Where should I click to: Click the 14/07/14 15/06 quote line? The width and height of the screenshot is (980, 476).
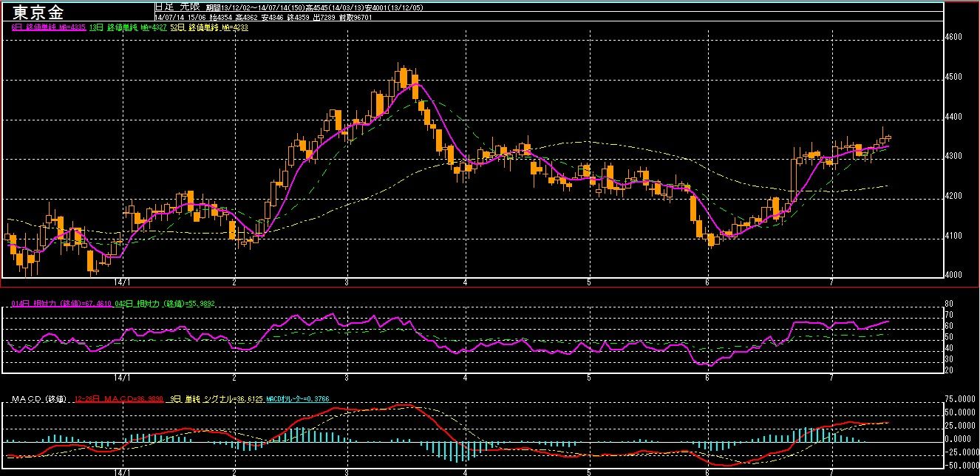point(263,17)
